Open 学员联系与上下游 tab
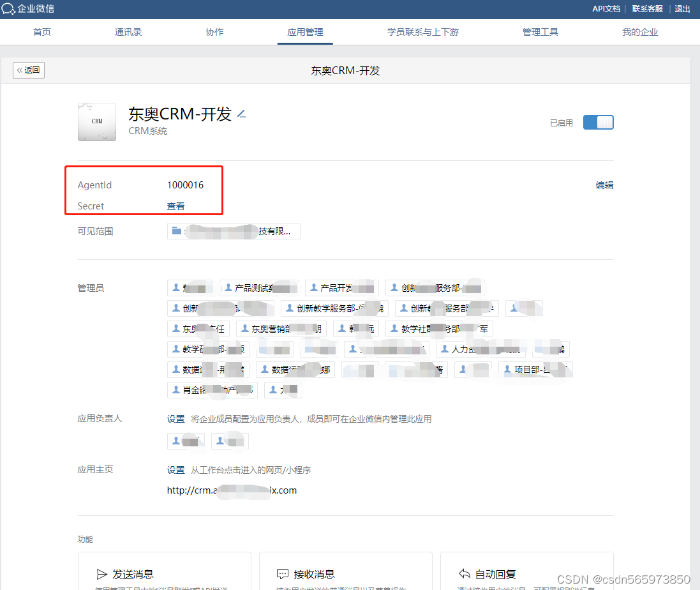The height and width of the screenshot is (590, 700). [423, 32]
